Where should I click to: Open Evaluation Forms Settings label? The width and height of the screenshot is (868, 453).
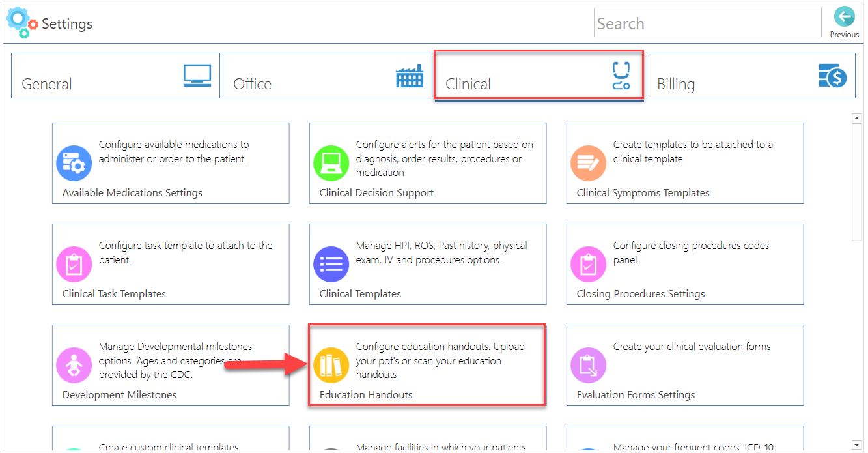click(x=636, y=395)
